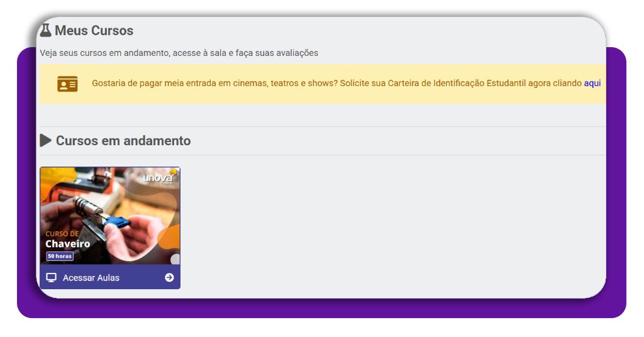The image size is (644, 337).
Task: Click the Acessar Aulas button label
Action: click(x=91, y=278)
